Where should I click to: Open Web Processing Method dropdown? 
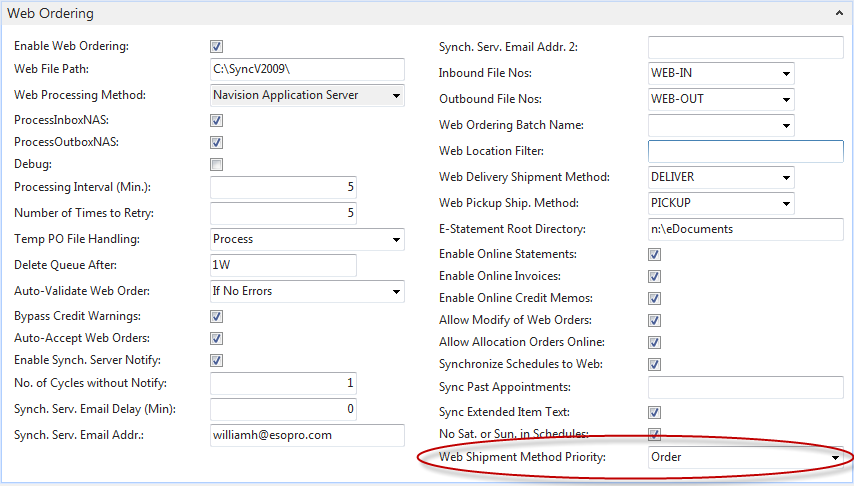[x=396, y=96]
